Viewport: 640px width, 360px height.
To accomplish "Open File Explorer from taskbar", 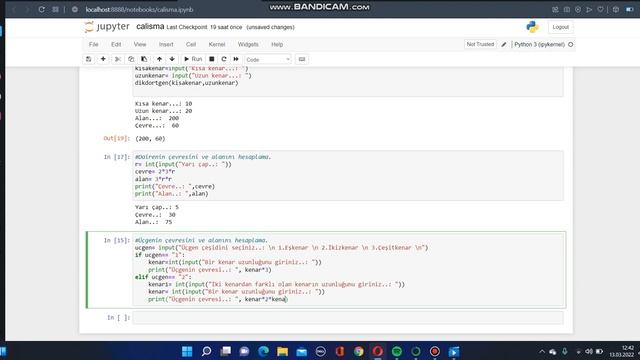I will [x=282, y=351].
